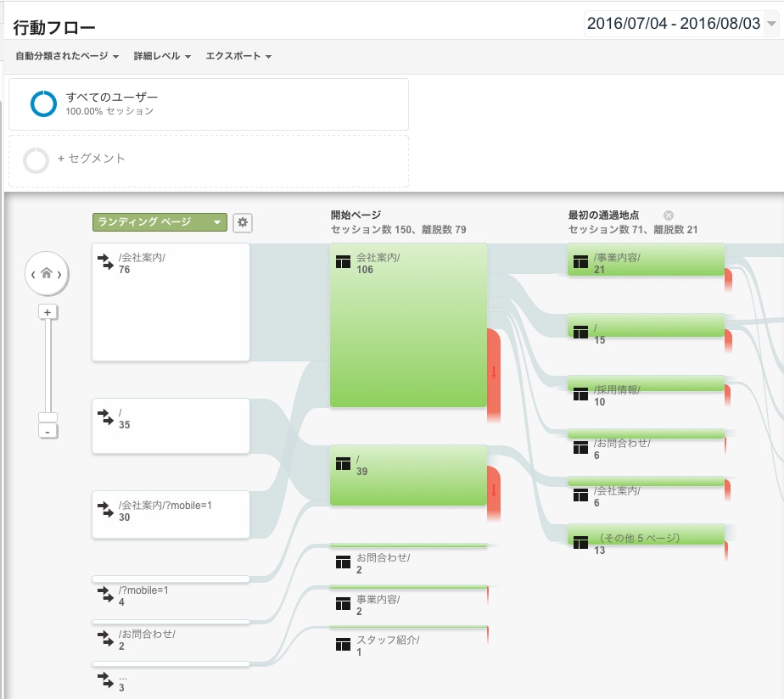This screenshot has height=699, width=784.
Task: Click text セッション数 150、離脱数 79
Action: point(399,230)
